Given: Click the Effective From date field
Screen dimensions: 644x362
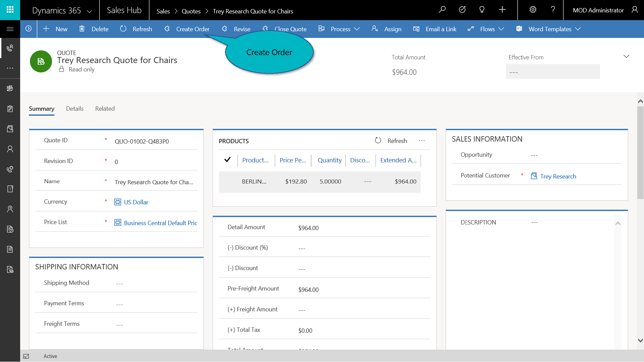Looking at the screenshot, I should point(552,72).
